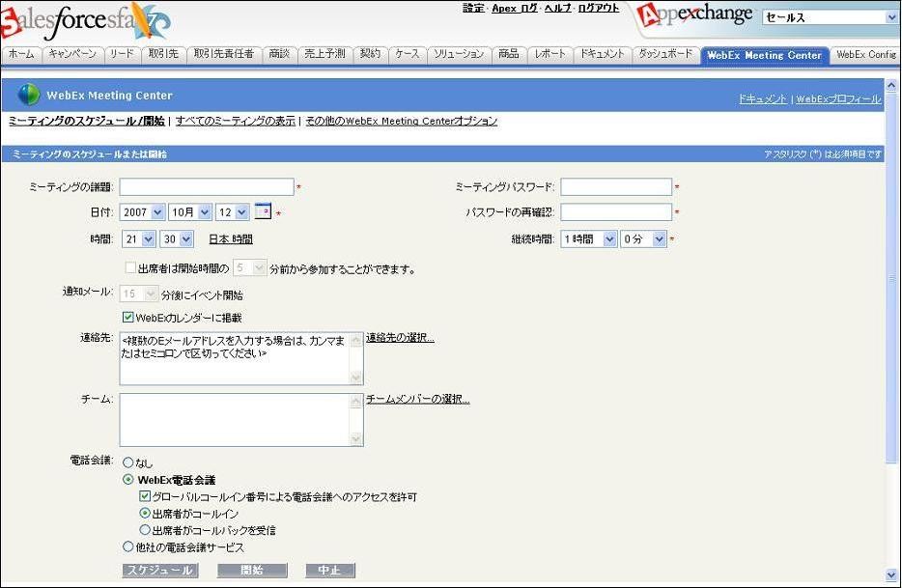
Task: Select the WebEx Meeting Center tab
Action: [x=765, y=55]
